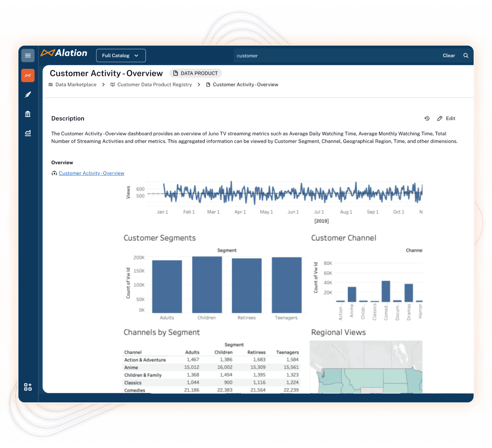This screenshot has height=448, width=492.
Task: View description version history icon
Action: tap(427, 118)
